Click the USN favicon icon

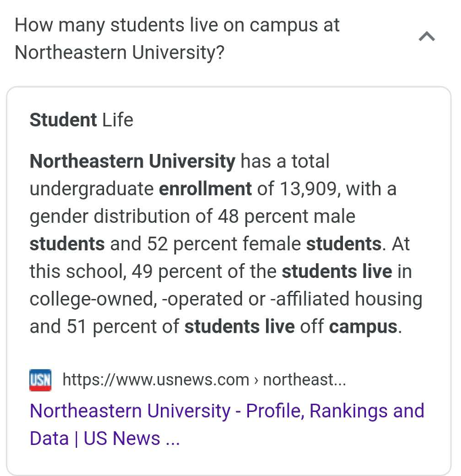[x=41, y=380]
